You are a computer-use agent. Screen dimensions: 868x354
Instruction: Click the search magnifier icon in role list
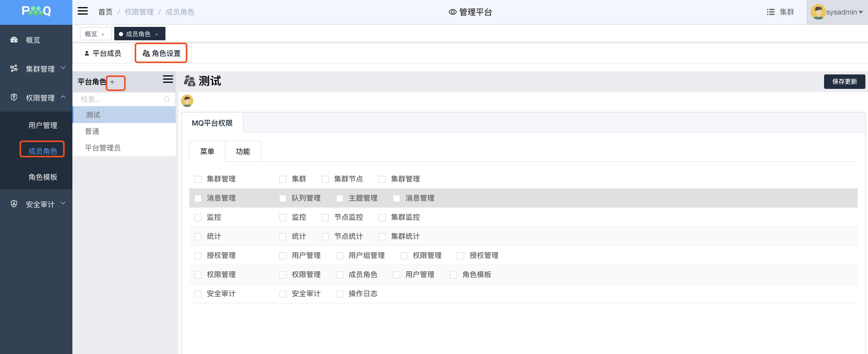(x=166, y=99)
